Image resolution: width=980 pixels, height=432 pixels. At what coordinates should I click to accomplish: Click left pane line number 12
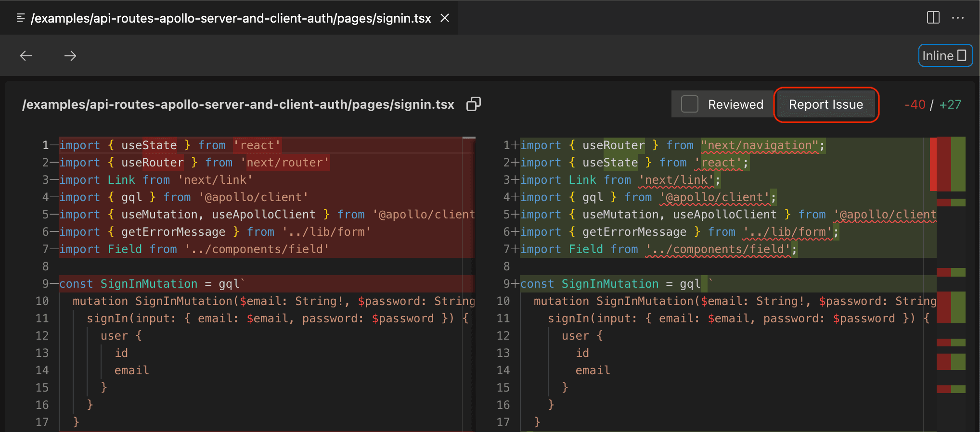(42, 336)
